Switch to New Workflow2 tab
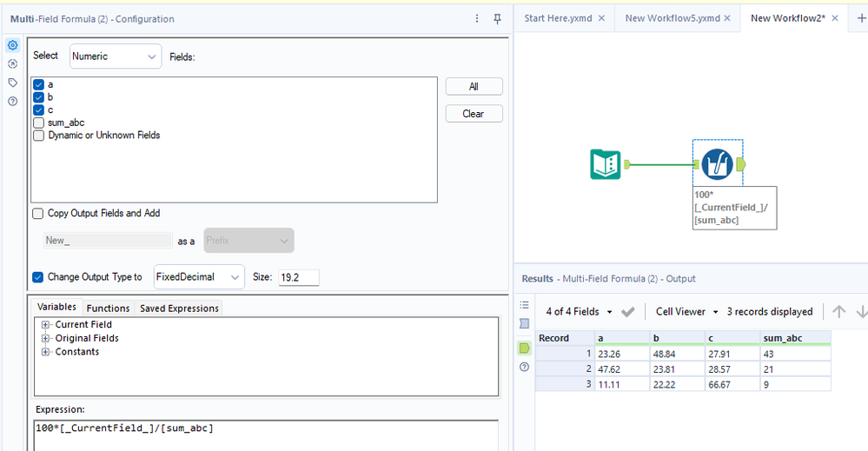The image size is (868, 451). click(788, 18)
